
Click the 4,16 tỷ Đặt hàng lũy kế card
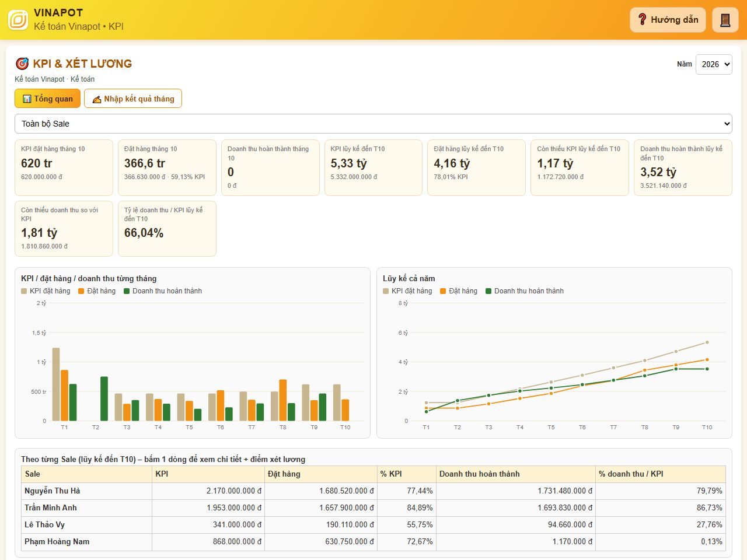point(477,167)
